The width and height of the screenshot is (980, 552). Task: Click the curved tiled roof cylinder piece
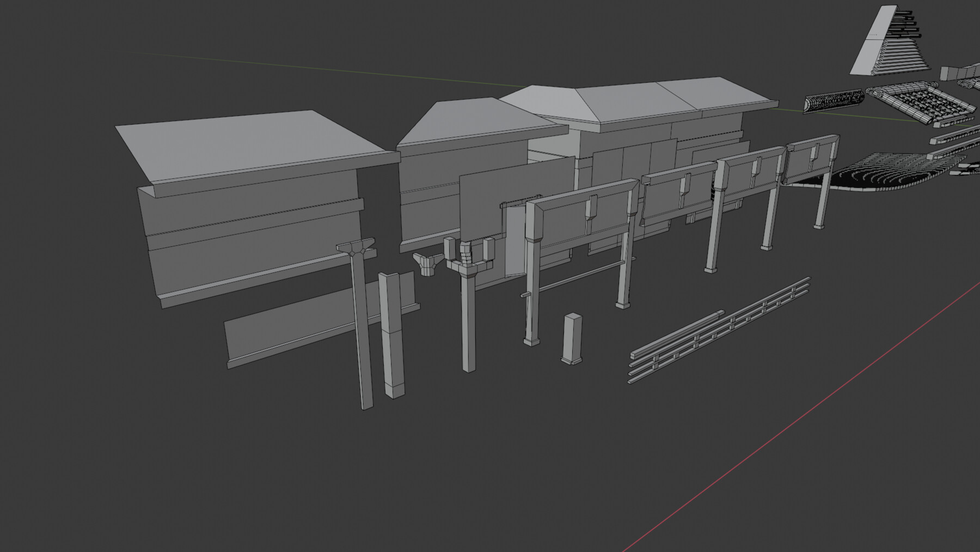pyautogui.click(x=833, y=101)
